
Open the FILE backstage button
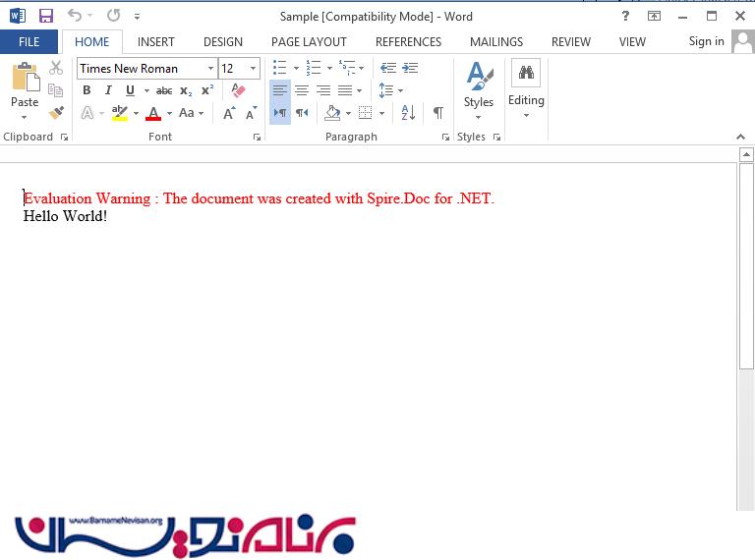coord(29,42)
